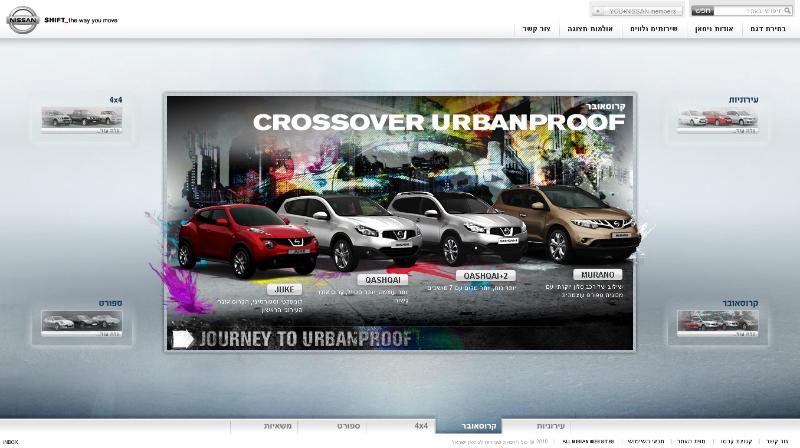Image resolution: width=800 pixels, height=448 pixels.
Task: Select the JUKE model label
Action: click(x=284, y=289)
